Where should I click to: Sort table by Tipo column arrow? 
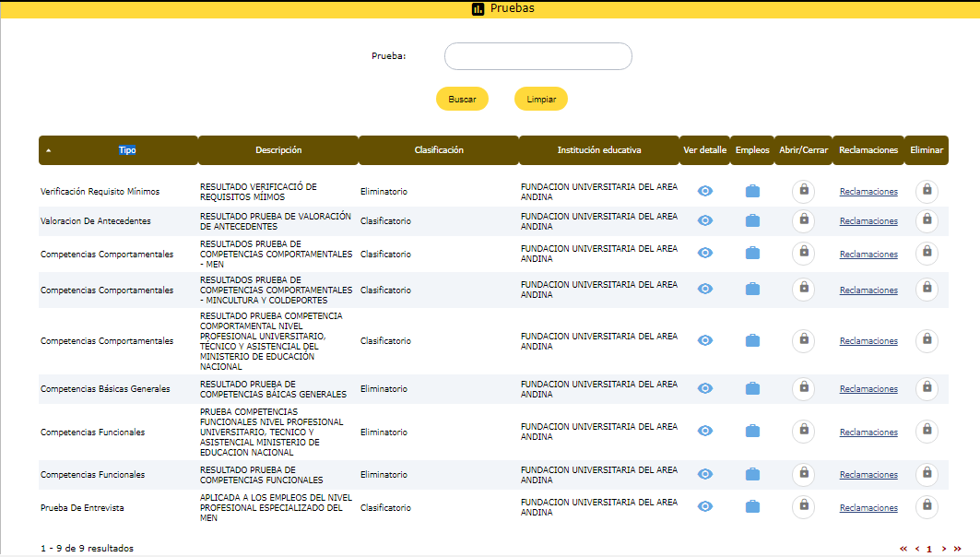tap(49, 150)
